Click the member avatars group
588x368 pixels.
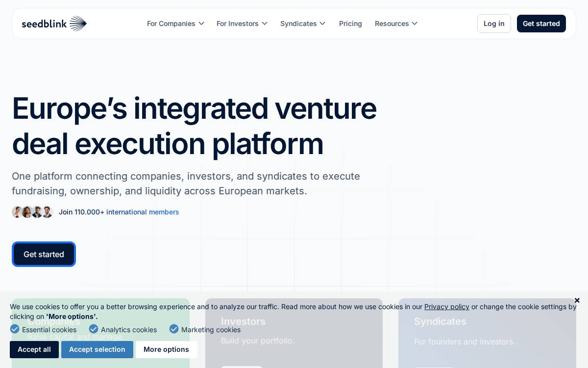coord(32,212)
